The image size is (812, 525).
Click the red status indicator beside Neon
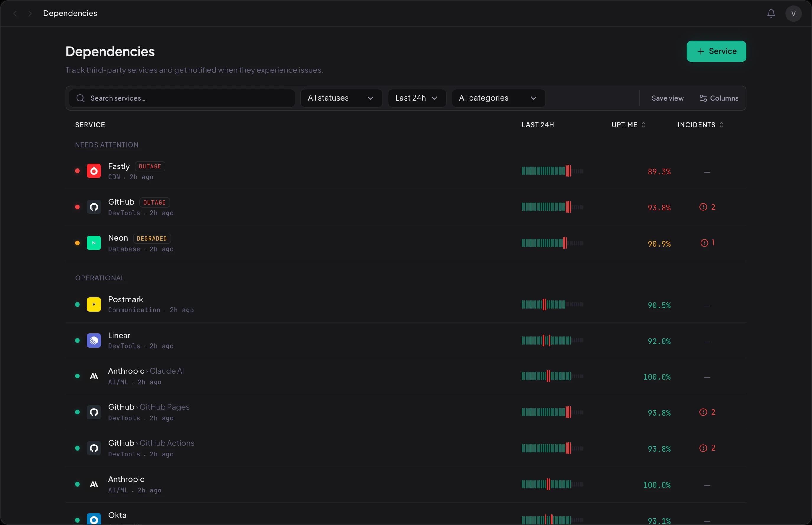point(77,243)
